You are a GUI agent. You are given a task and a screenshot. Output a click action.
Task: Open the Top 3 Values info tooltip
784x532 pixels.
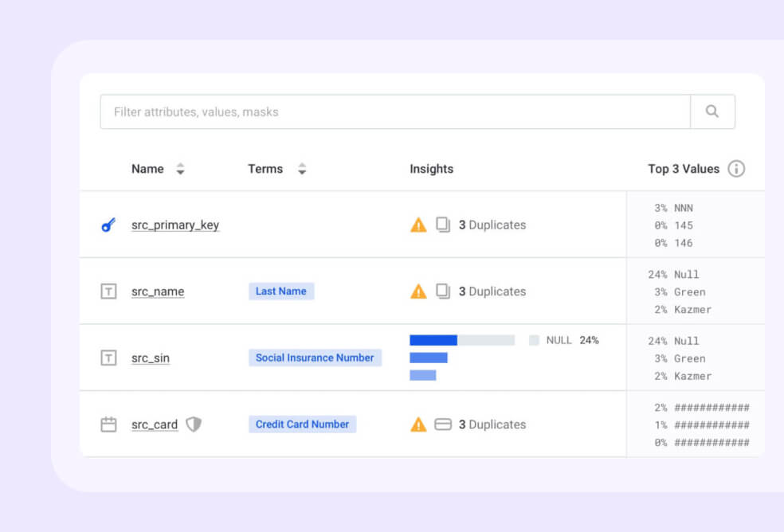point(737,169)
